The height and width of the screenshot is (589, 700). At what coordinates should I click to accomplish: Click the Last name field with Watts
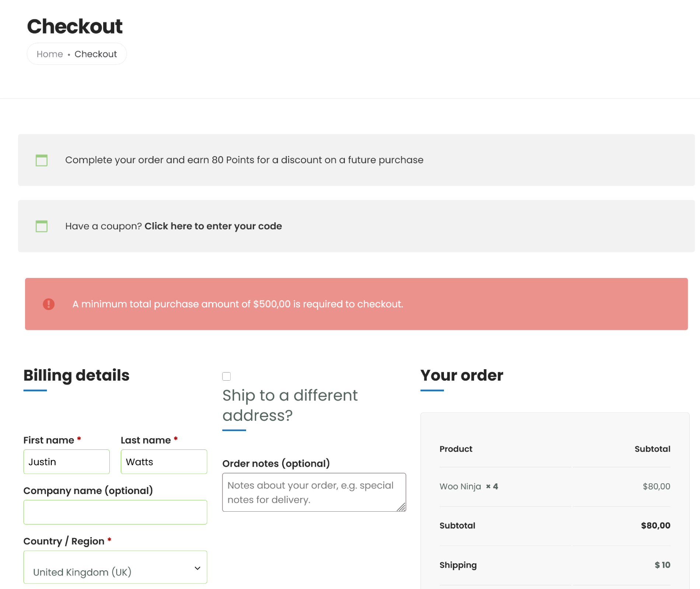point(164,462)
